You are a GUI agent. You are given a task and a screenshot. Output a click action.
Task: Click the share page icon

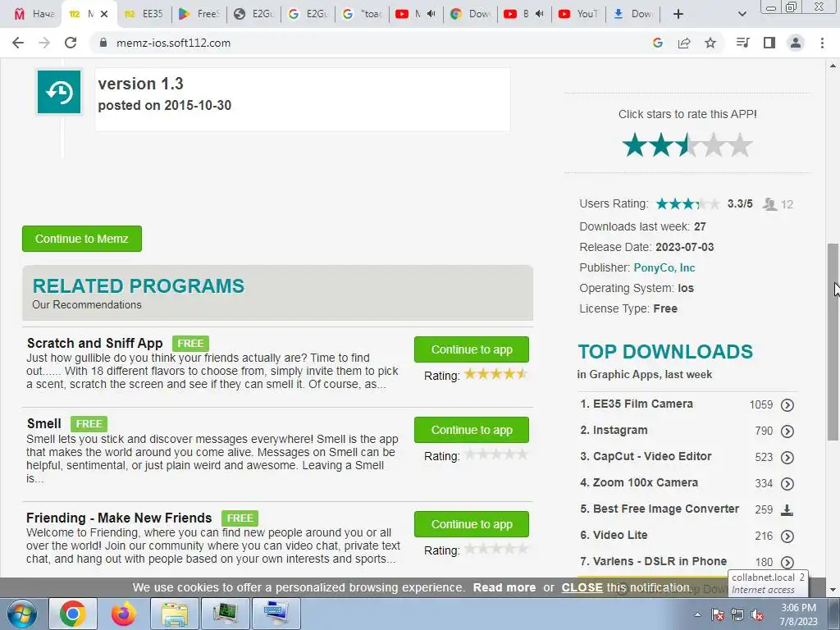pyautogui.click(x=684, y=43)
